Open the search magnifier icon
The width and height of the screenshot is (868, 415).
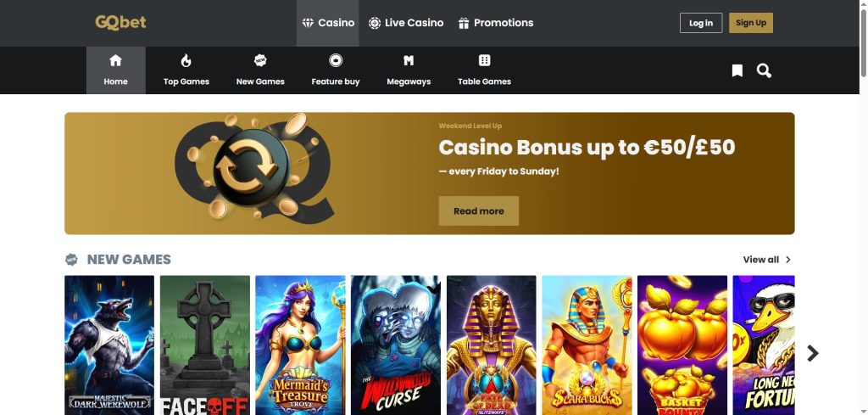tap(764, 71)
